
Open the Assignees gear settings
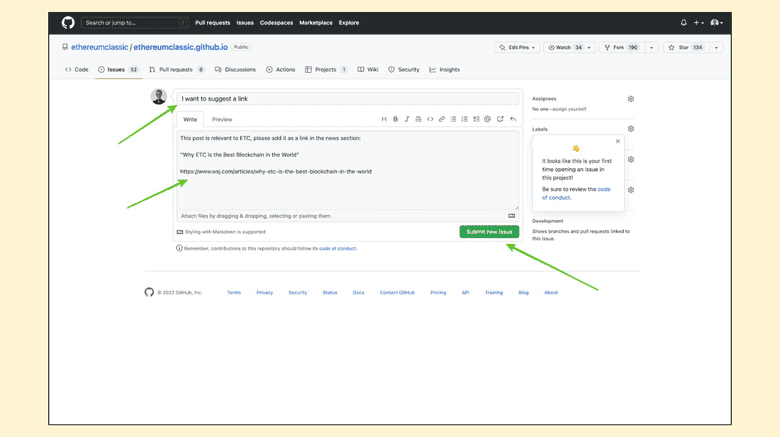click(631, 99)
